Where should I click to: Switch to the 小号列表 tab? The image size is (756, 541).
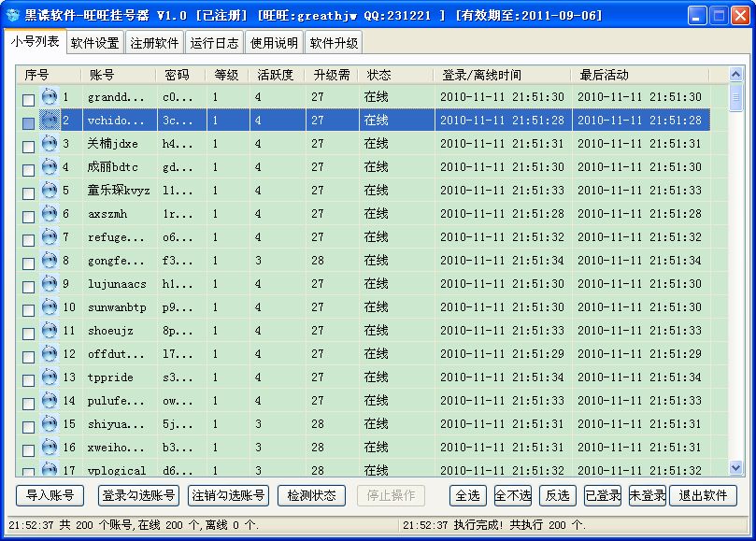click(35, 41)
